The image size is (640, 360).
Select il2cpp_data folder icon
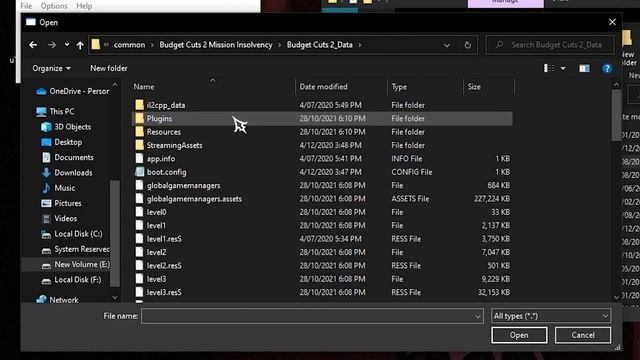coord(140,105)
